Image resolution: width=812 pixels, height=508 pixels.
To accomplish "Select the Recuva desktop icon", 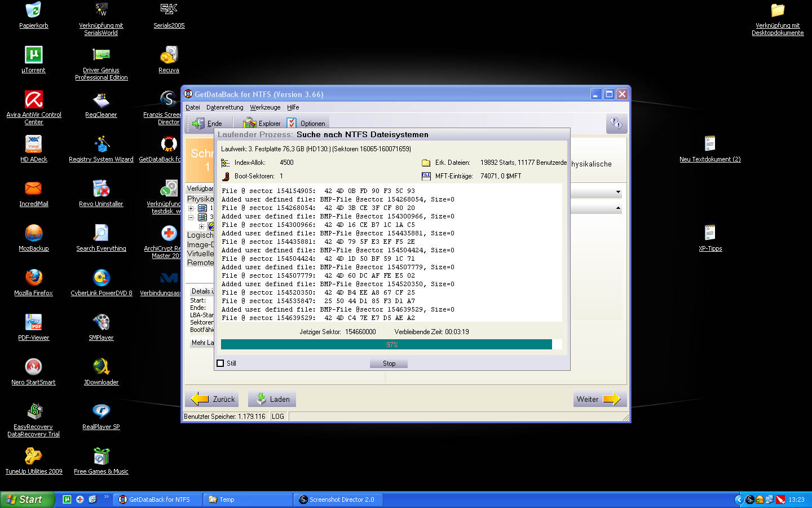I will 169,55.
